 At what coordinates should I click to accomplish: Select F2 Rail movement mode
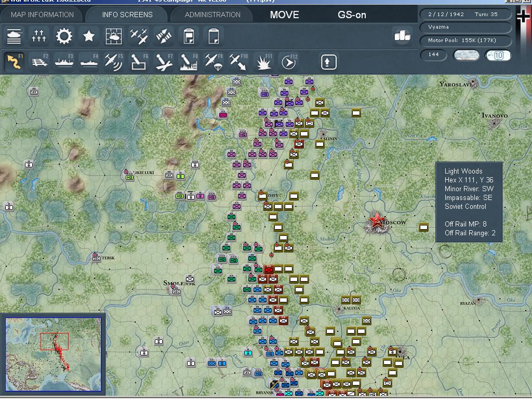click(39, 62)
